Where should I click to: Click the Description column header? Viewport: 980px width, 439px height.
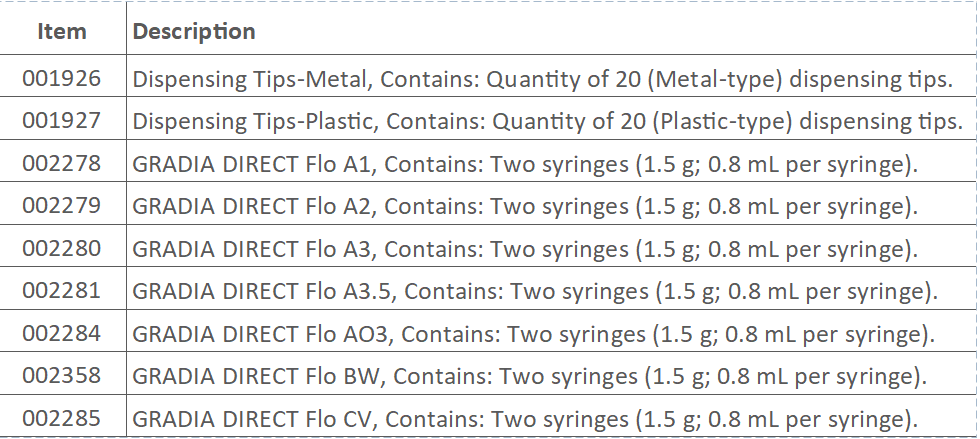click(x=194, y=31)
